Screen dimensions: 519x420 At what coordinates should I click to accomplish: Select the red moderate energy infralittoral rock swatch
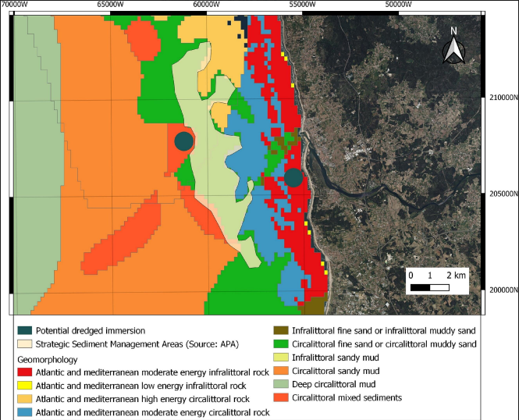(23, 372)
